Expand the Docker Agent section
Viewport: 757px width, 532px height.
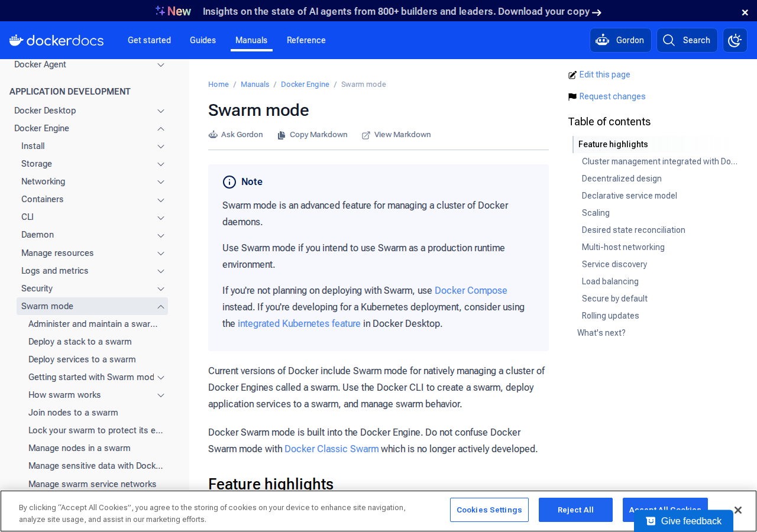tap(161, 64)
